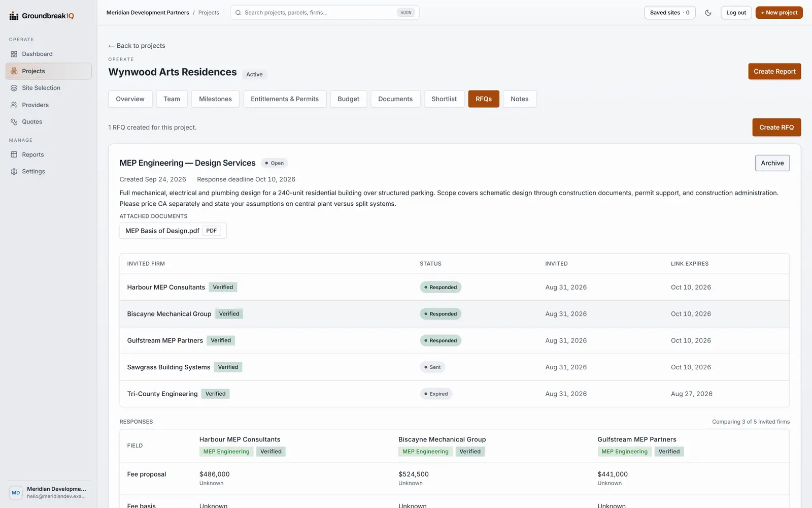Switch to the Documents tab
Screen dimensions: 812x508
395,99
